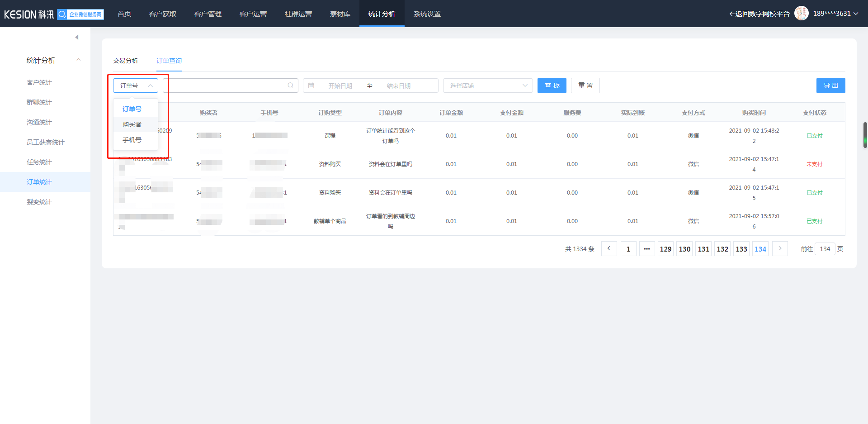Click the 导出 export button
Image resolution: width=868 pixels, height=424 pixels.
point(830,86)
